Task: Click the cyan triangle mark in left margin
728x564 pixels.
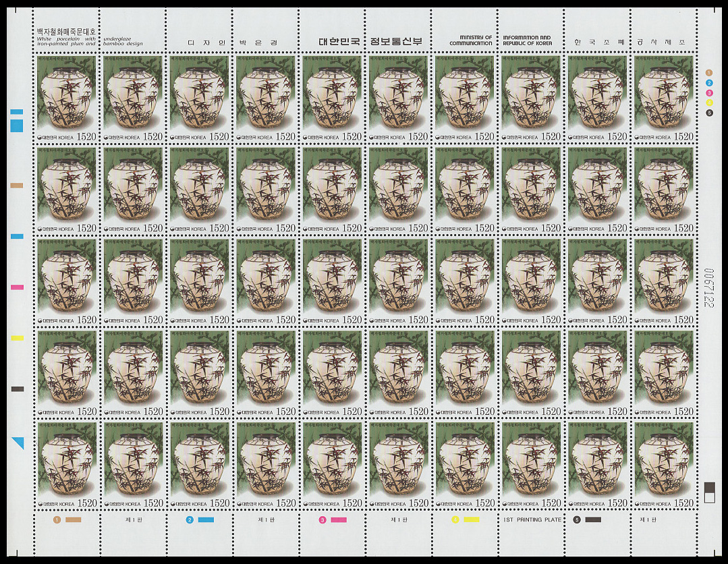Action: [x=19, y=443]
